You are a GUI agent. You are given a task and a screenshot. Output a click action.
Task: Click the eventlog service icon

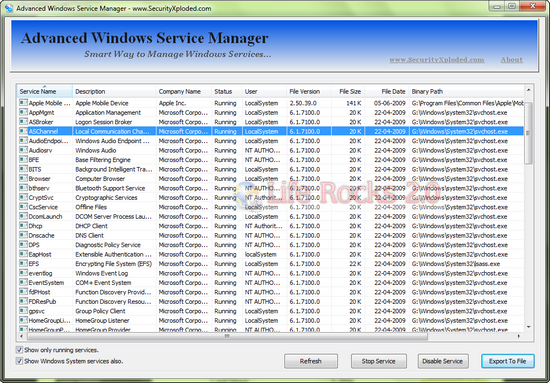tap(23, 273)
